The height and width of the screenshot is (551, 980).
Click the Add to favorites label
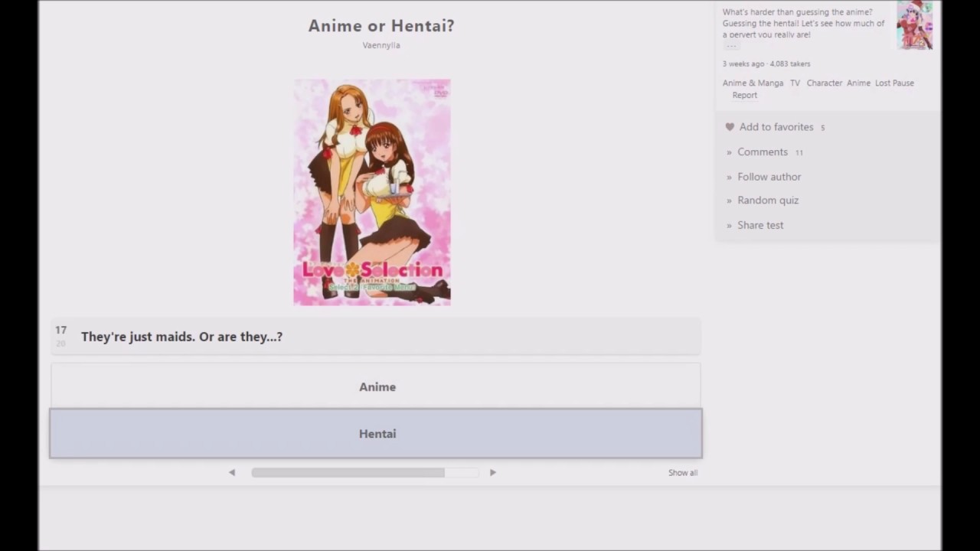tap(776, 127)
